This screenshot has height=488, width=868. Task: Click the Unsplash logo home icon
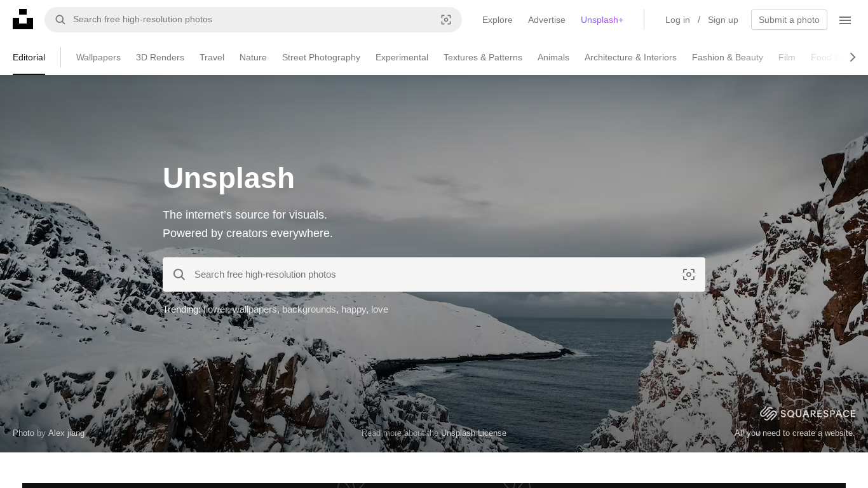[x=23, y=19]
